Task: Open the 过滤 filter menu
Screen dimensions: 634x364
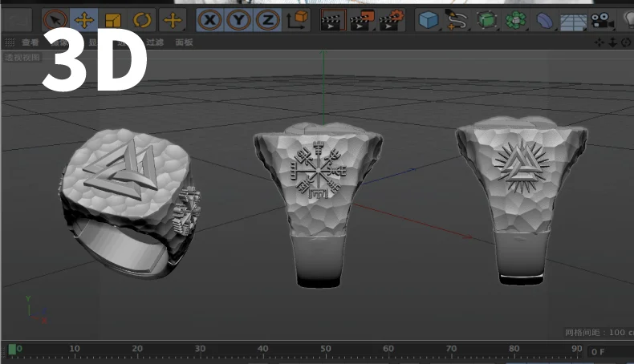Action: 155,42
